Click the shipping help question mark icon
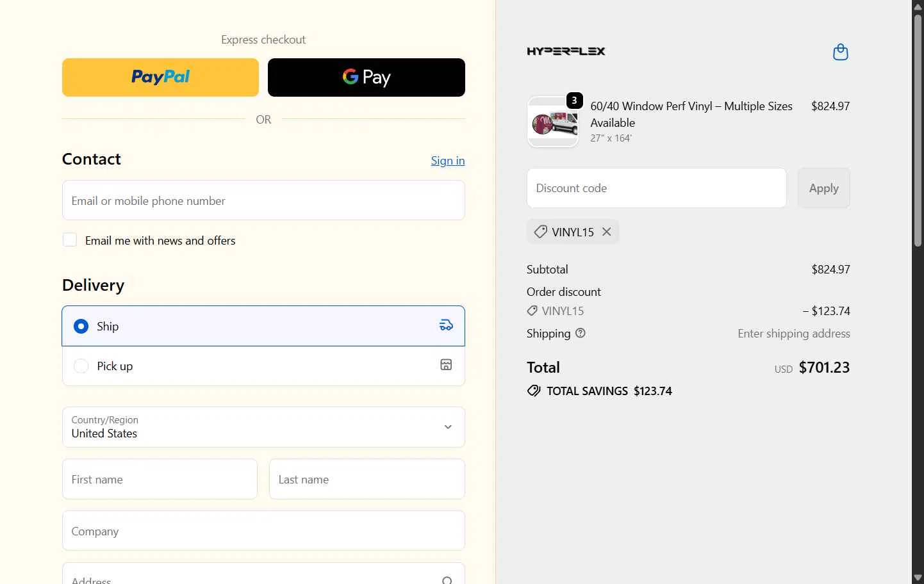The width and height of the screenshot is (924, 584). [x=581, y=333]
